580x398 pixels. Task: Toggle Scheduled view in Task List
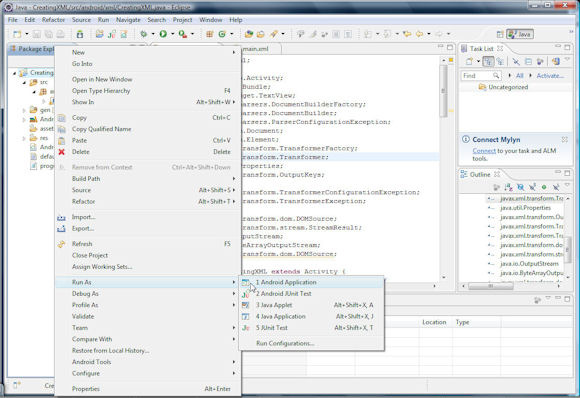(500, 61)
